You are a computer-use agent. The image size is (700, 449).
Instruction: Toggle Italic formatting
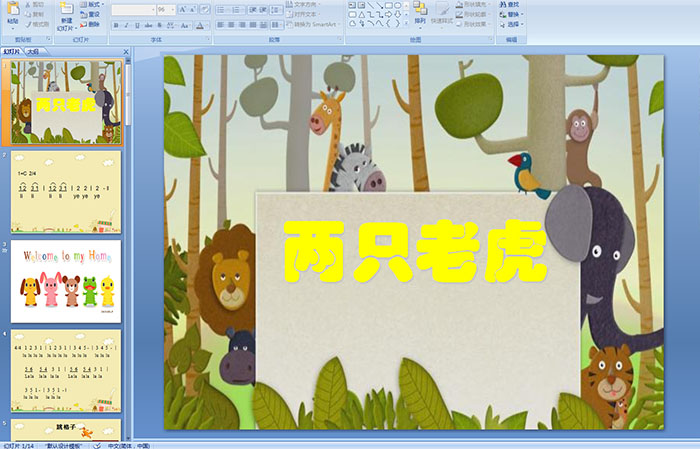[124, 25]
